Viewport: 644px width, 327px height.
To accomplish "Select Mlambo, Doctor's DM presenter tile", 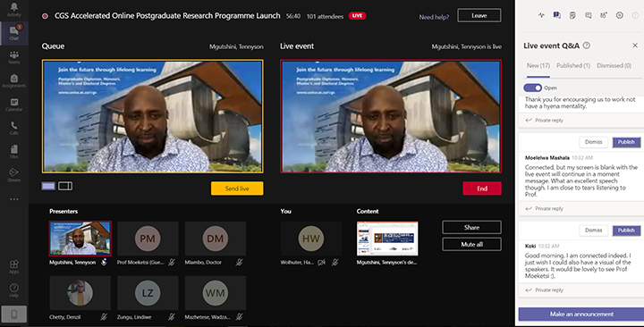I will tap(216, 239).
